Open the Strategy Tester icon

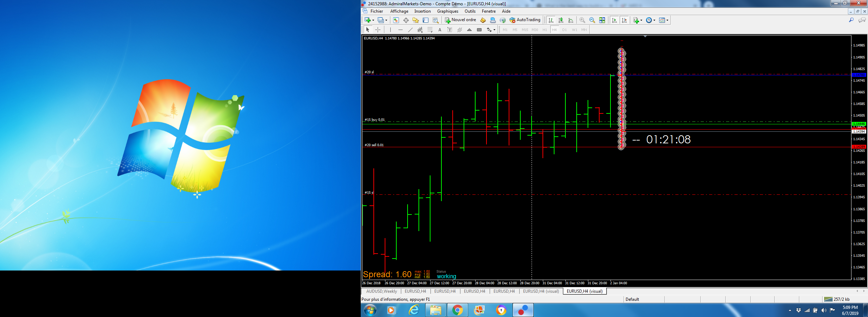(435, 20)
